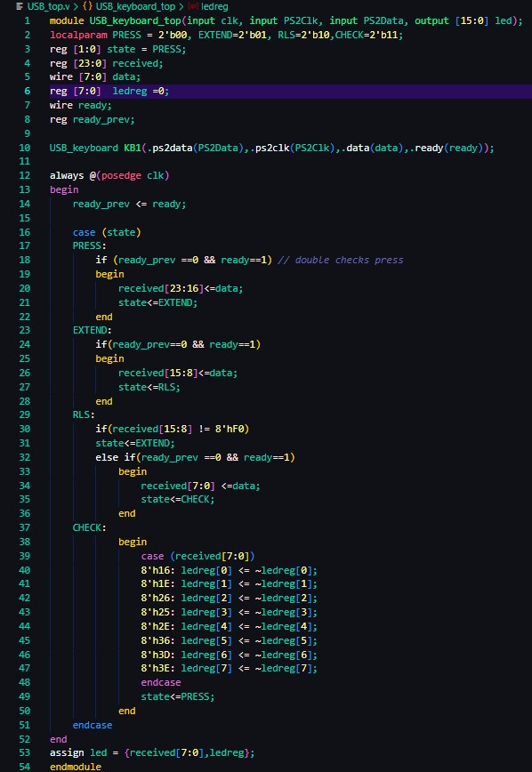Click 'case (received[7:0])' on line 39

click(198, 556)
